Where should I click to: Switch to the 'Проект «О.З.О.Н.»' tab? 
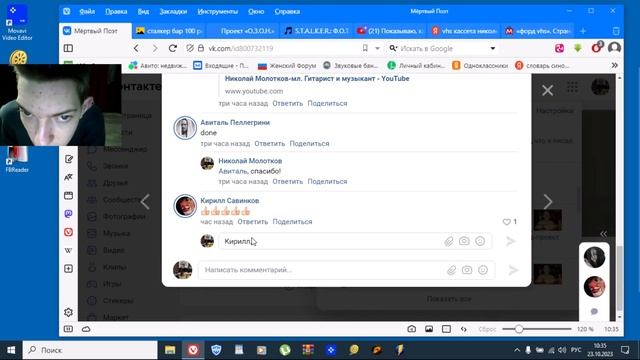242,31
